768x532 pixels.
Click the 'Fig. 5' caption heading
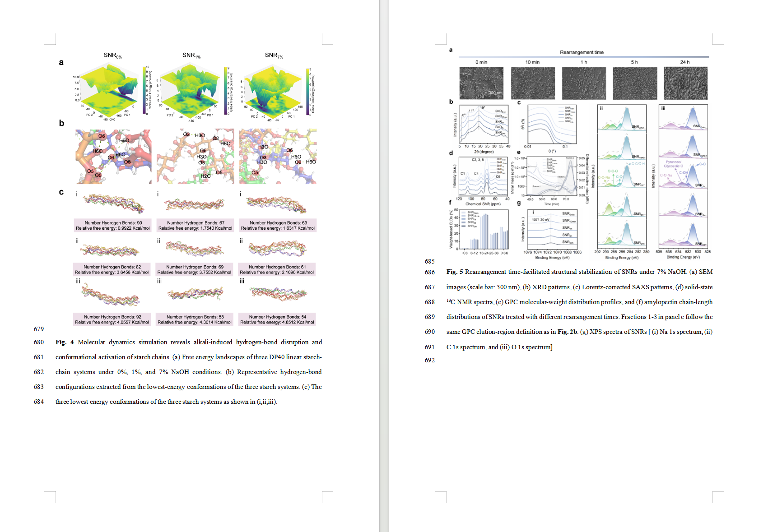455,272
